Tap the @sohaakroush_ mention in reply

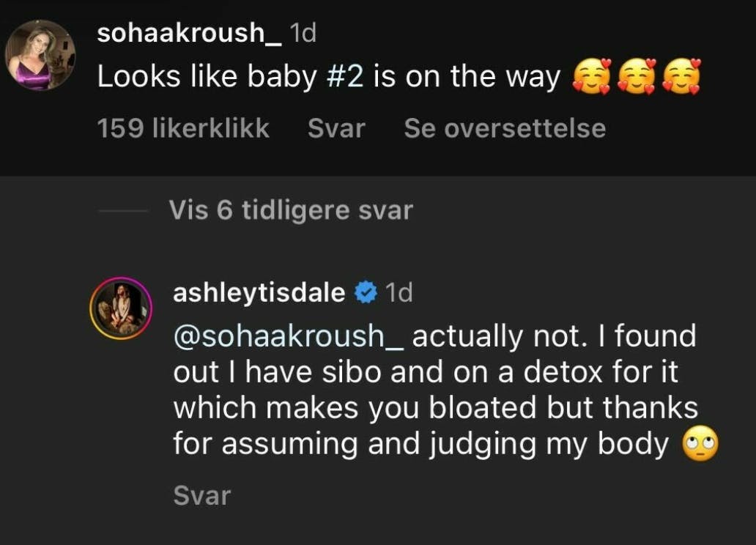coord(289,336)
